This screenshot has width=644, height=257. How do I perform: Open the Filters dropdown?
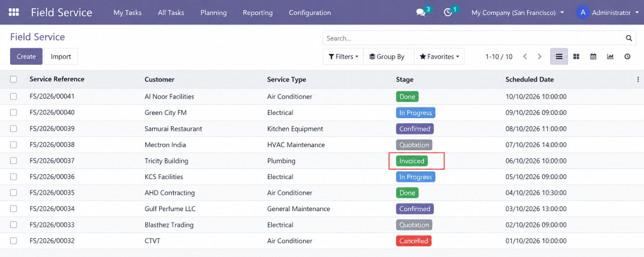click(x=343, y=57)
